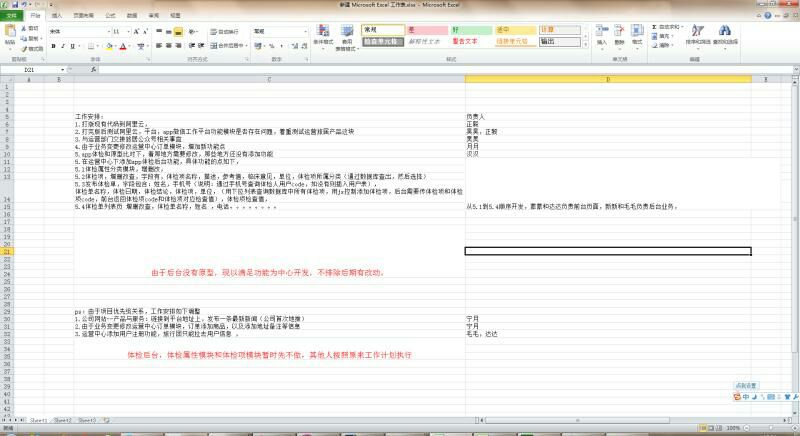Switch to the Sheet2 worksheet tab
This screenshot has width=800, height=436.
pos(63,421)
